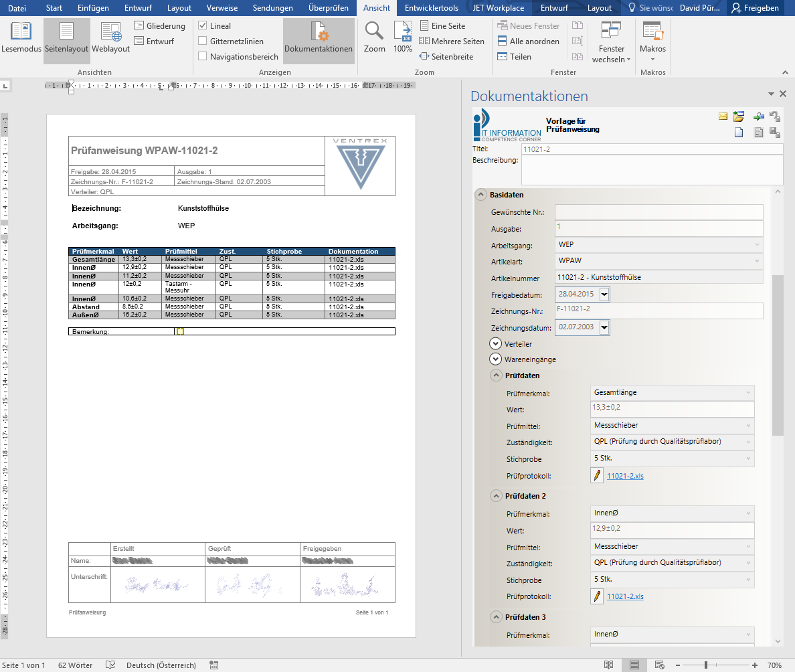Collapse the Prüfdaten 3 section

point(496,617)
